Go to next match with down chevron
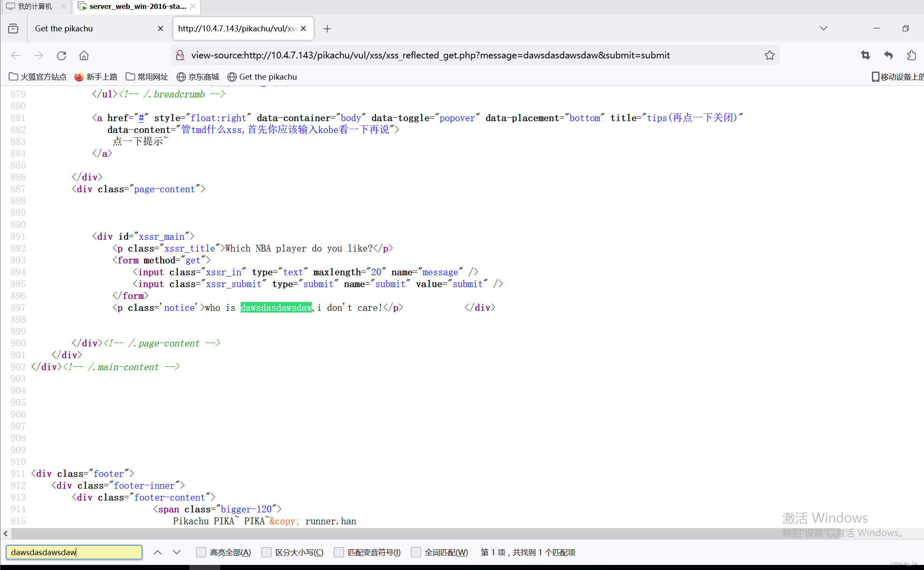The height and width of the screenshot is (570, 924). point(177,552)
